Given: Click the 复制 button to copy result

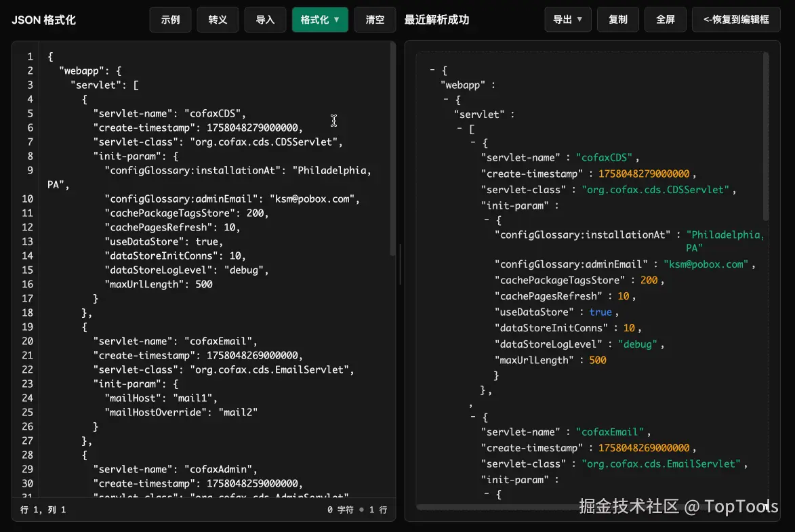Looking at the screenshot, I should (x=617, y=20).
